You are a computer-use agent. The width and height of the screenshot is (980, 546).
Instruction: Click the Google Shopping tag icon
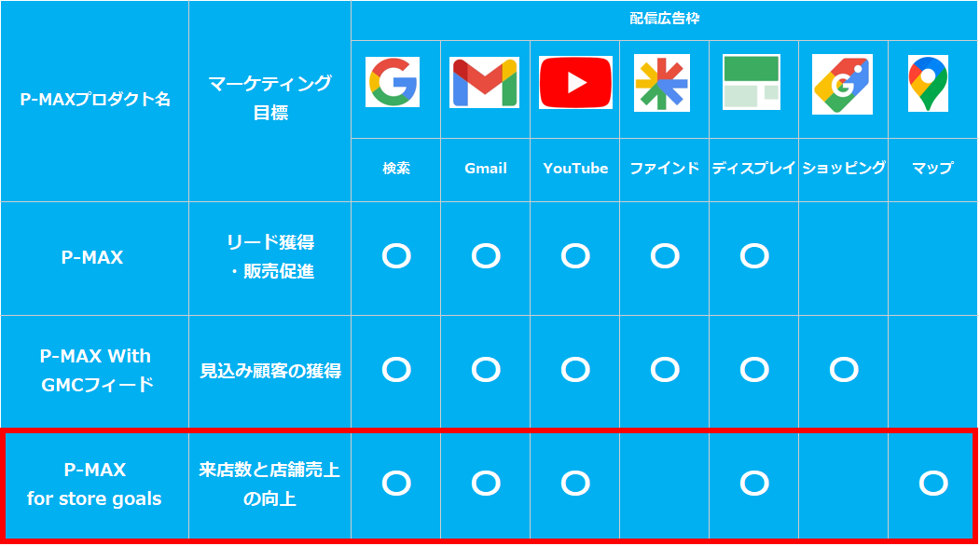[x=842, y=84]
